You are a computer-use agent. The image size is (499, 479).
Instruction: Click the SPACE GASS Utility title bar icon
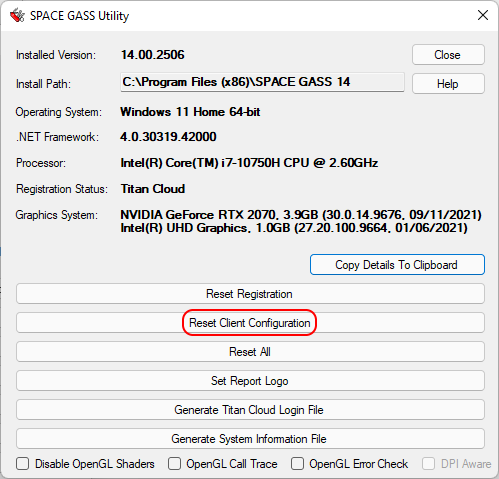point(17,15)
